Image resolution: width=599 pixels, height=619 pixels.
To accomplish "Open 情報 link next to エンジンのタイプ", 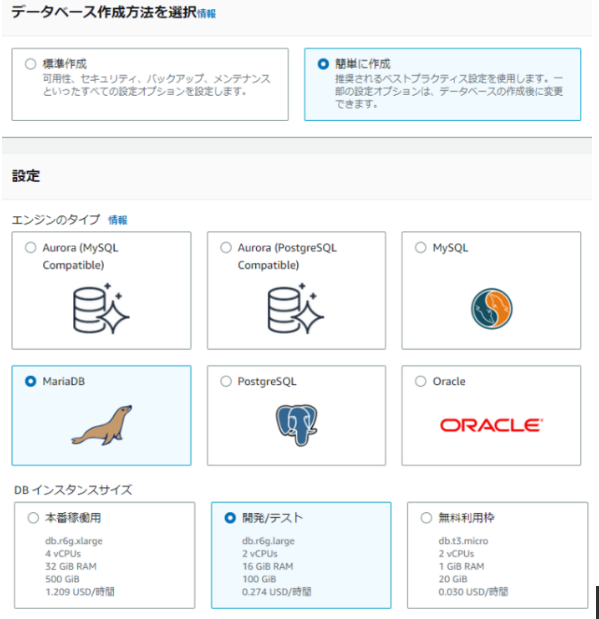I will pos(118,220).
